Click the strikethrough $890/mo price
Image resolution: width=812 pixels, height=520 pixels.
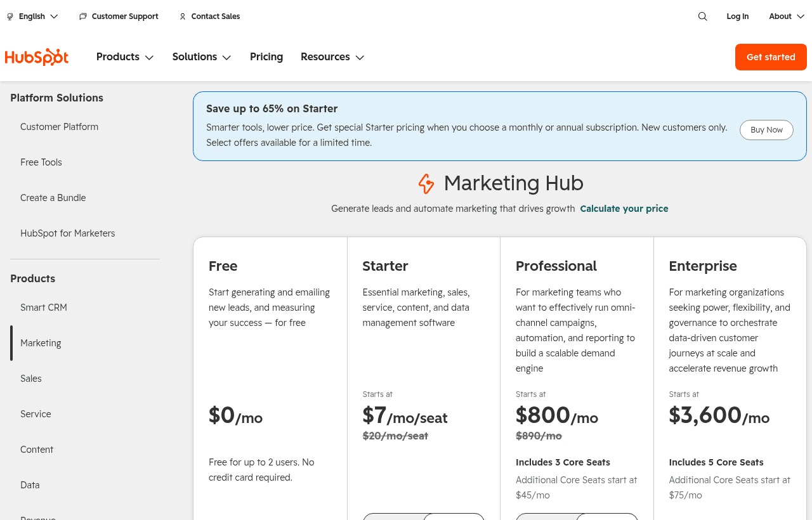[539, 436]
